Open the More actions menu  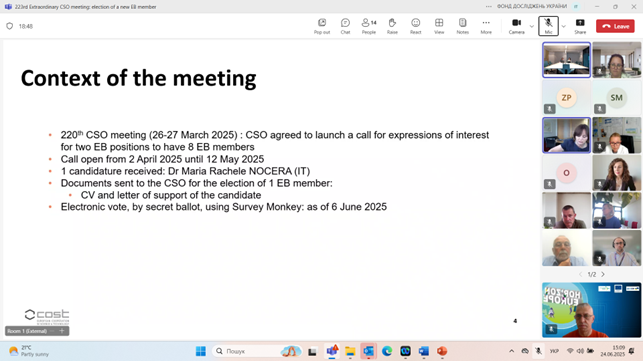pyautogui.click(x=486, y=26)
